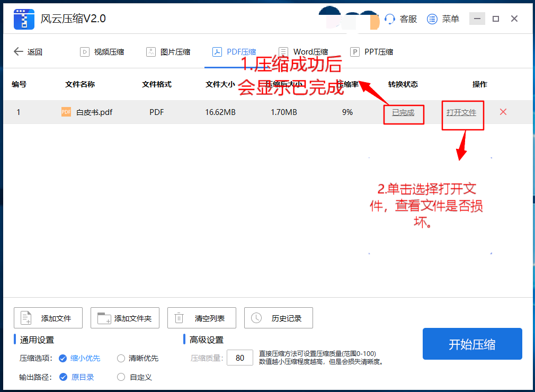Click the 编号 column header
This screenshot has height=392, width=535.
[x=19, y=84]
